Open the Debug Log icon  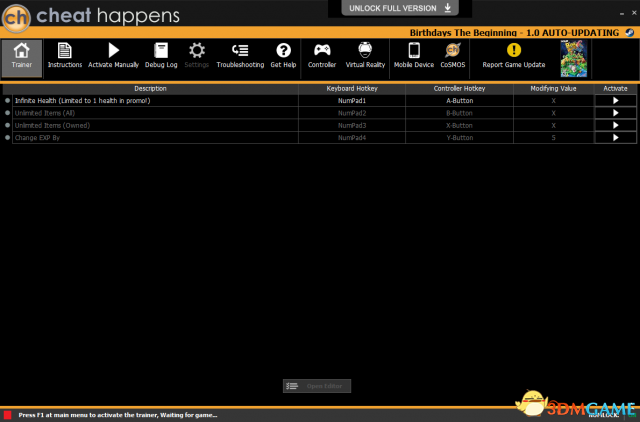tap(160, 51)
